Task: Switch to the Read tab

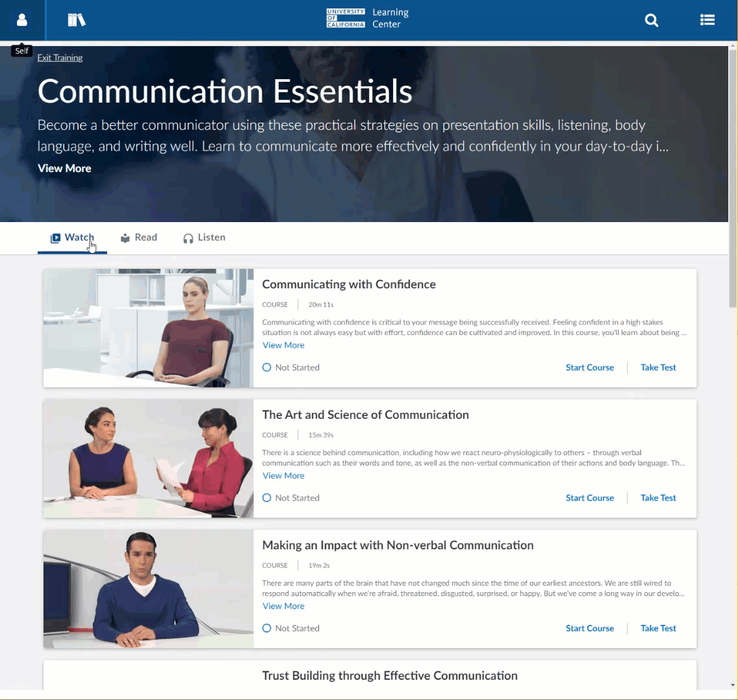Action: pos(139,238)
